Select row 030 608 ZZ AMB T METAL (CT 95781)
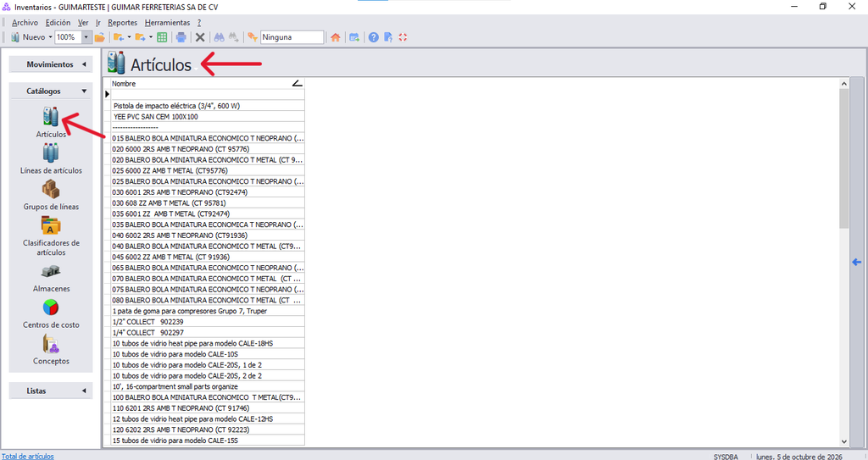 point(208,203)
